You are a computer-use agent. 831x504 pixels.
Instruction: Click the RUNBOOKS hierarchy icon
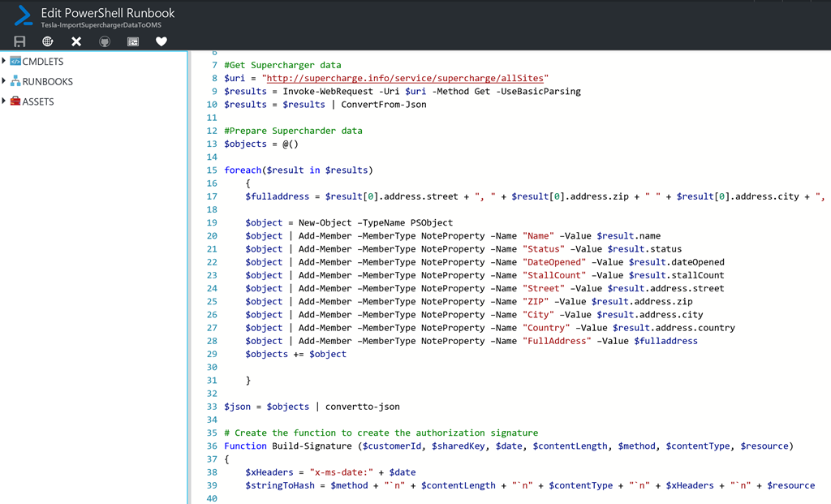coord(15,81)
